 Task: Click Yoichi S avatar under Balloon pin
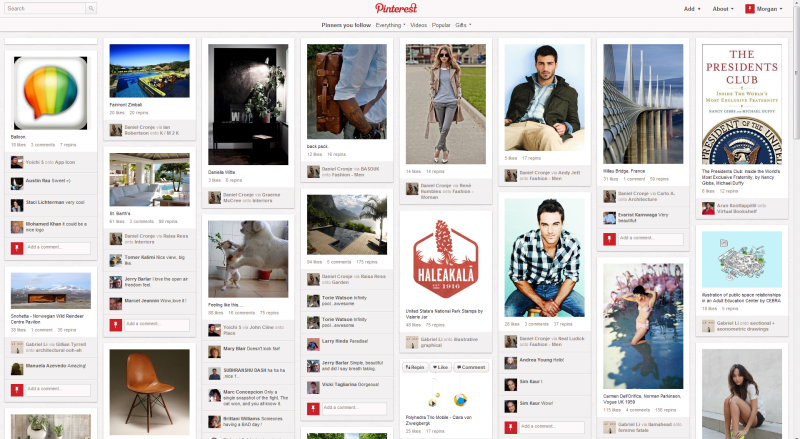point(17,163)
